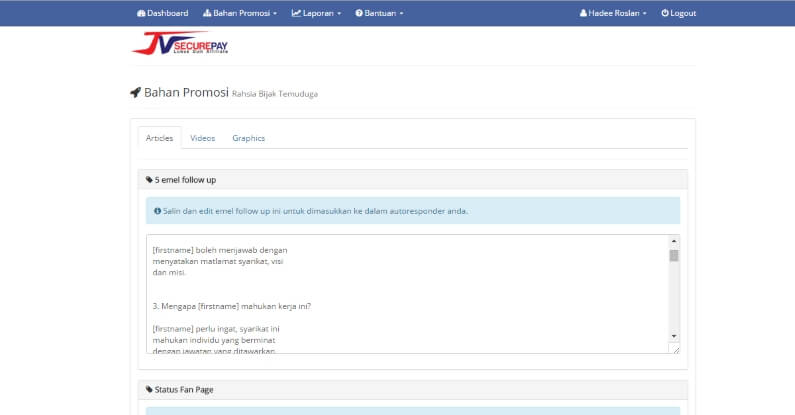
Task: Click the info icon in the blue notice
Action: (157, 211)
